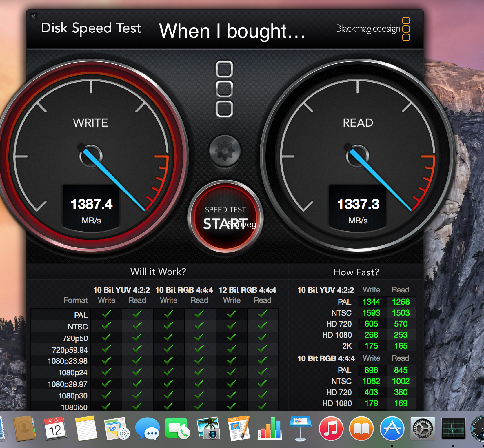Click the 10 Bit YUV 4:2:2 compatibility column header
This screenshot has height=448, width=484.
(x=122, y=290)
